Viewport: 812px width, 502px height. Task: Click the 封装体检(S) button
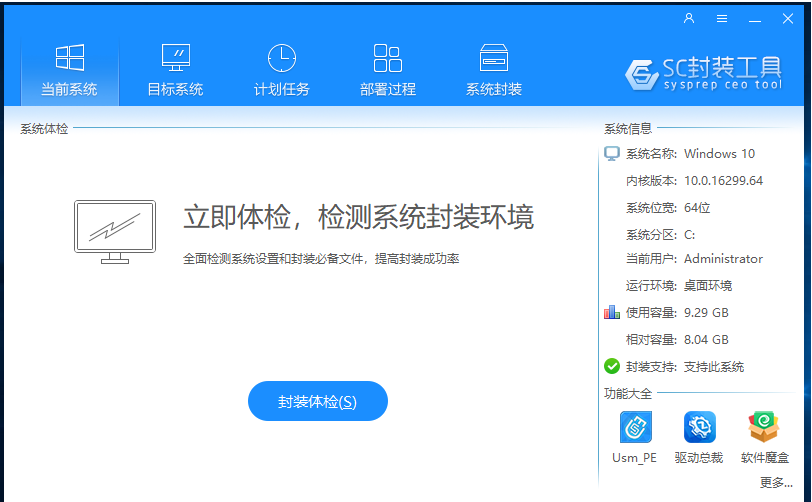click(318, 401)
